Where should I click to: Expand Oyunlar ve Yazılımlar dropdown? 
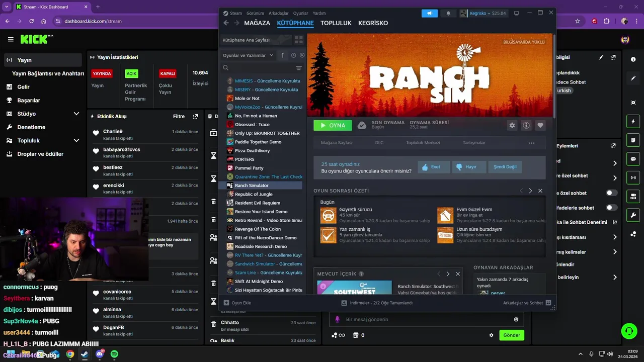[x=248, y=55]
